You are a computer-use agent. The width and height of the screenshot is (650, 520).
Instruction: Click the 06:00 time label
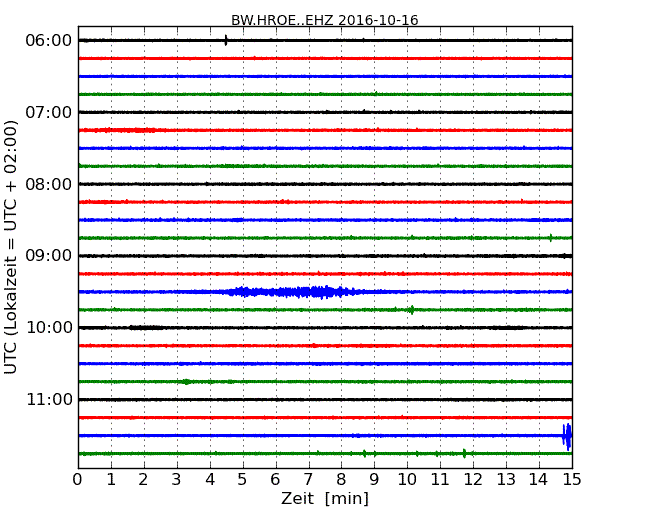(x=49, y=41)
